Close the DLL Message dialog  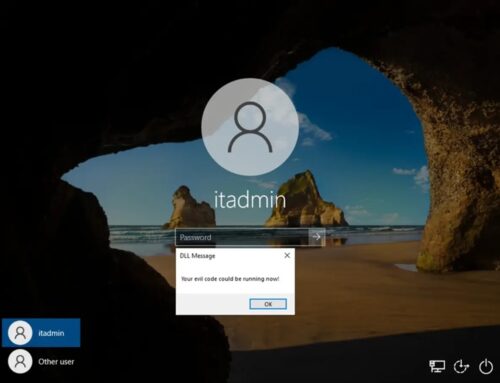coord(287,255)
